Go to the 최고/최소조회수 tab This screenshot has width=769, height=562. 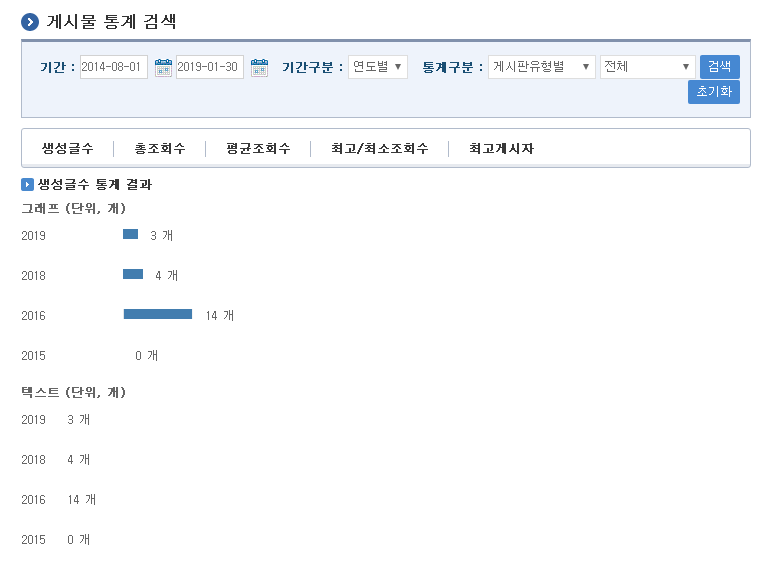(x=379, y=148)
